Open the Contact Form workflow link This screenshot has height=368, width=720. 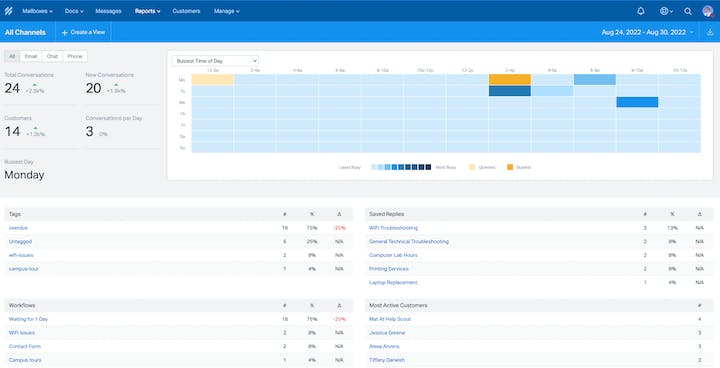pyautogui.click(x=25, y=346)
